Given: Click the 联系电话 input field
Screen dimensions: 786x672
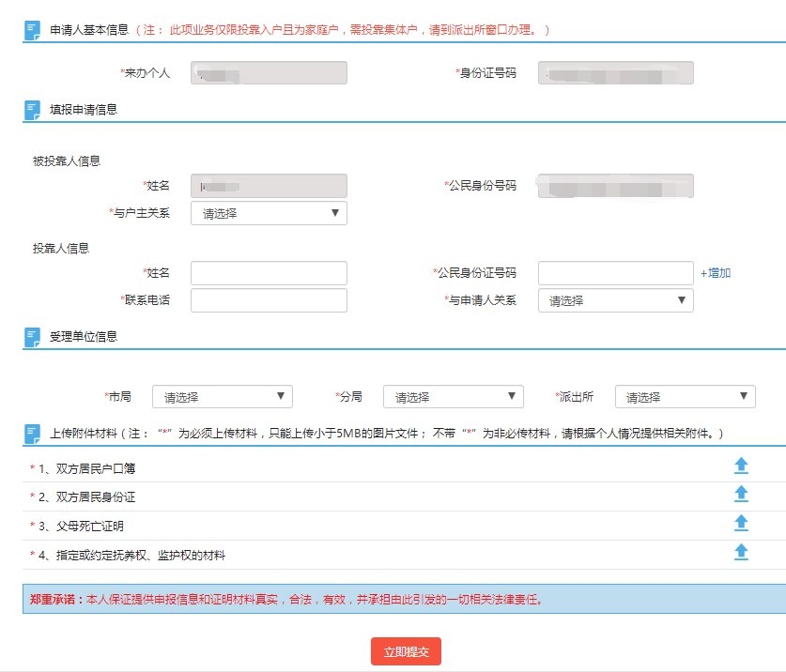Looking at the screenshot, I should [269, 300].
